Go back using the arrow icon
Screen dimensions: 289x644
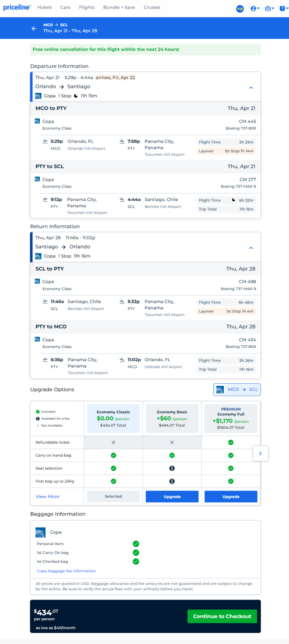click(x=34, y=28)
